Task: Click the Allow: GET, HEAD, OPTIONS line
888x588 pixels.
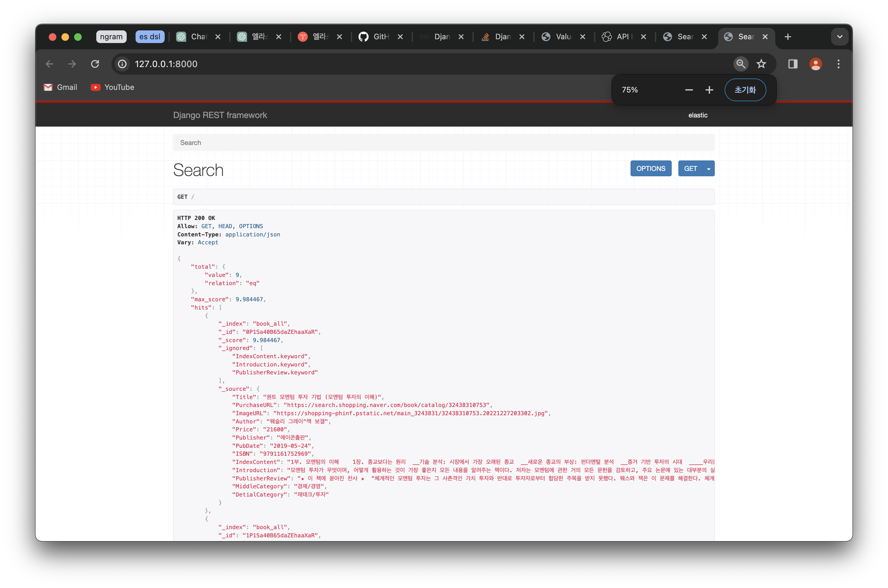Action: tap(220, 226)
